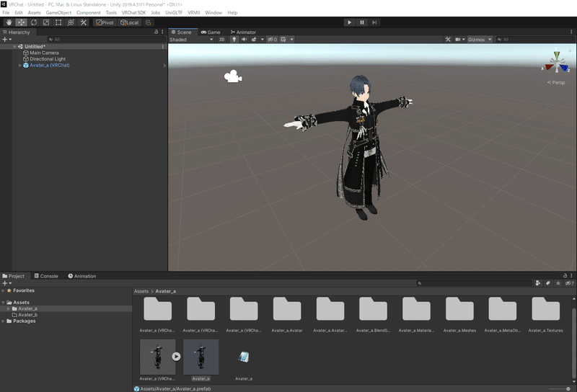This screenshot has width=577, height=392.
Task: Select Avater_b folder in Project tree
Action: [28, 315]
